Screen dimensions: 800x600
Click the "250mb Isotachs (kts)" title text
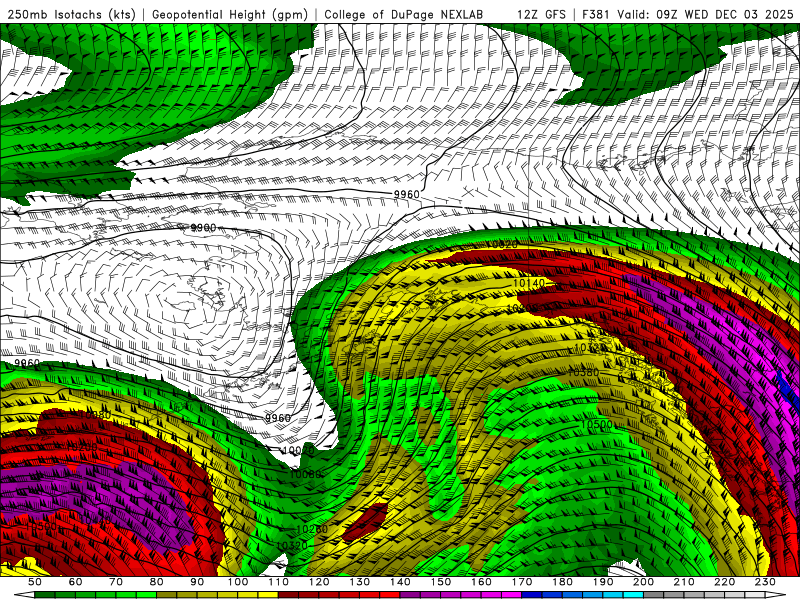point(71,14)
